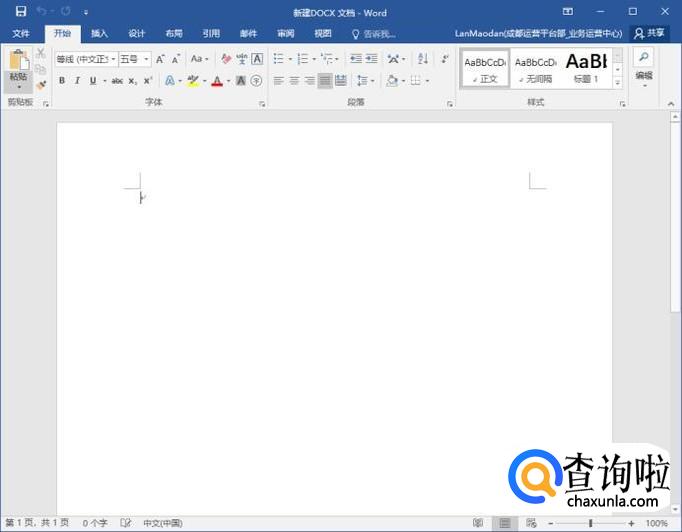Switch to the 设计 Design tab

(x=136, y=33)
